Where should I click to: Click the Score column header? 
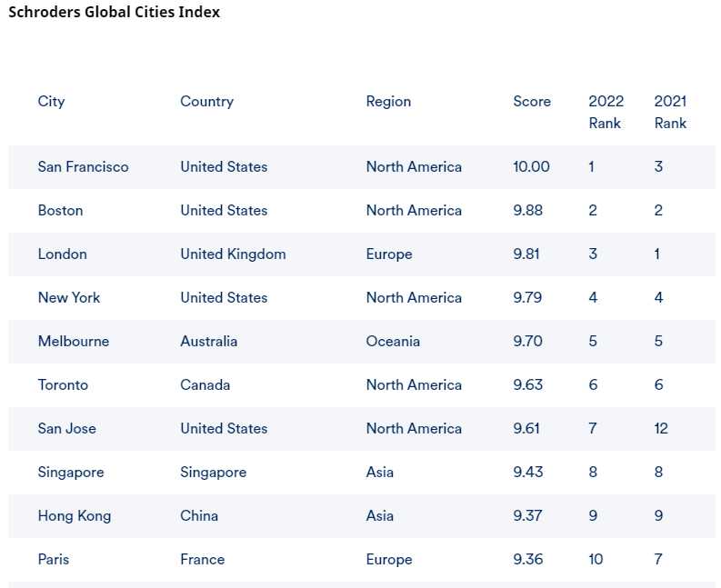pos(532,102)
